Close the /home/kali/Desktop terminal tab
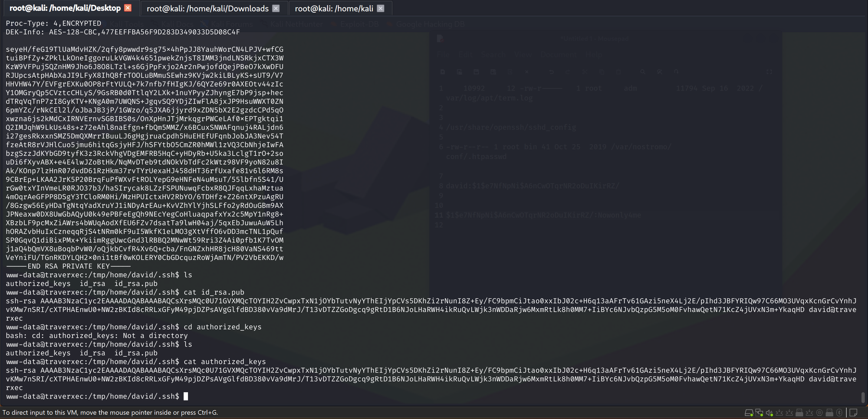868x419 pixels. (x=128, y=8)
